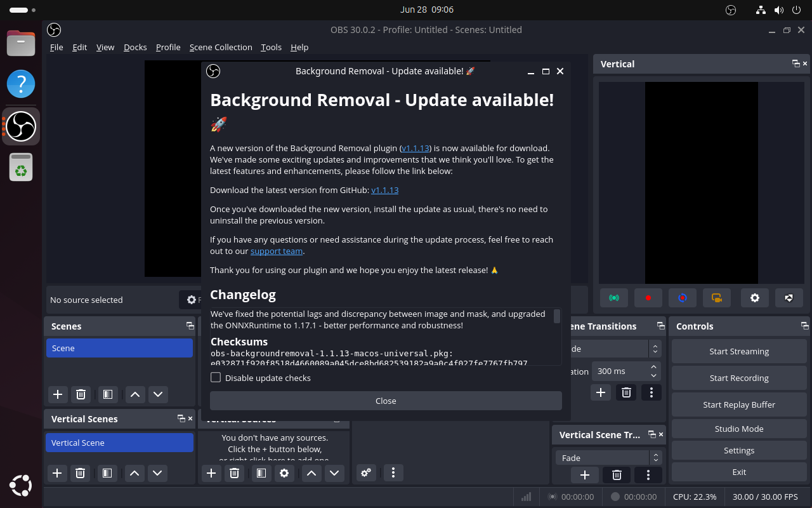Open Trash from the Ubuntu dock

coord(21,166)
